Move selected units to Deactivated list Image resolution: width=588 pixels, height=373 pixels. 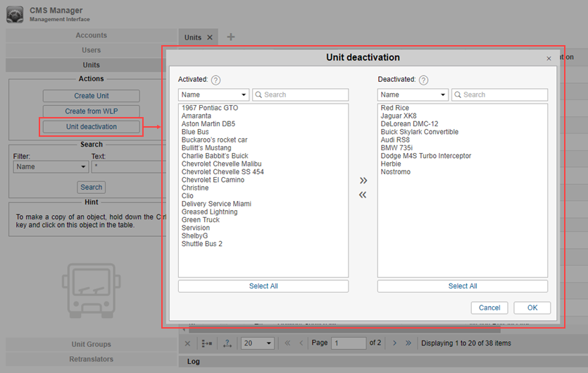tap(363, 181)
